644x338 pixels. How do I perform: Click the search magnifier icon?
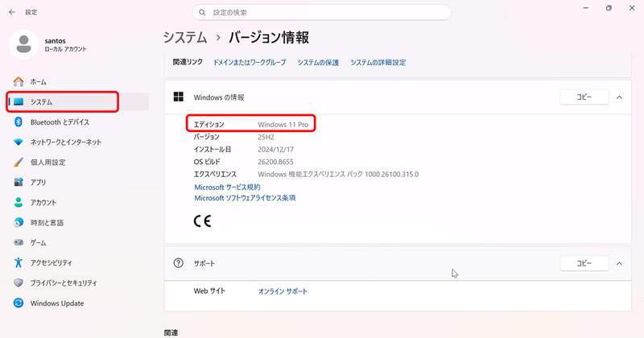click(x=202, y=13)
